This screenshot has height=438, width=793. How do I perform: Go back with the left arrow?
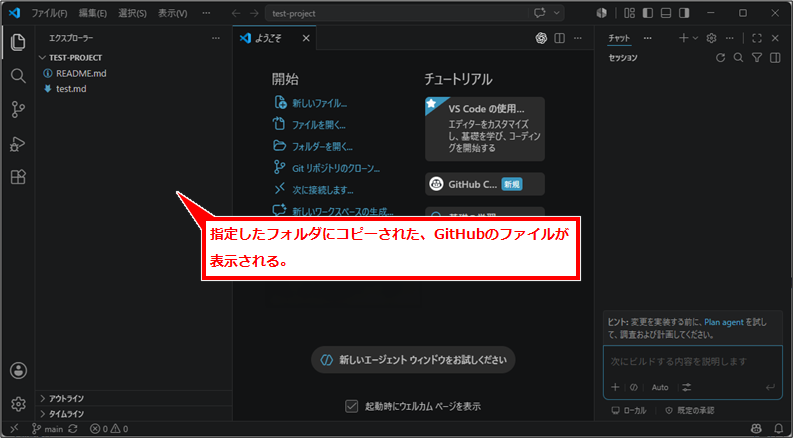click(236, 14)
